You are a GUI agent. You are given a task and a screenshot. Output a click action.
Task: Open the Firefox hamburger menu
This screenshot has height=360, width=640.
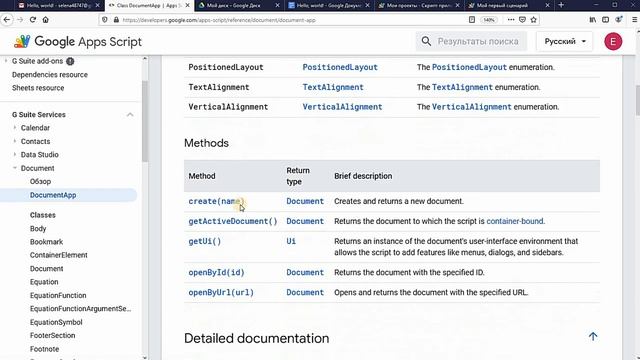point(634,20)
